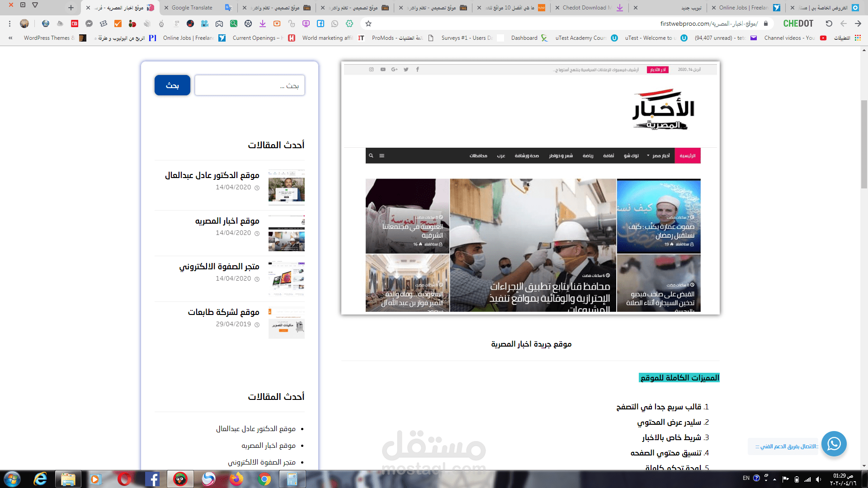Image resolution: width=868 pixels, height=488 pixels.
Task: Open Opera from the taskbar
Action: (x=124, y=479)
